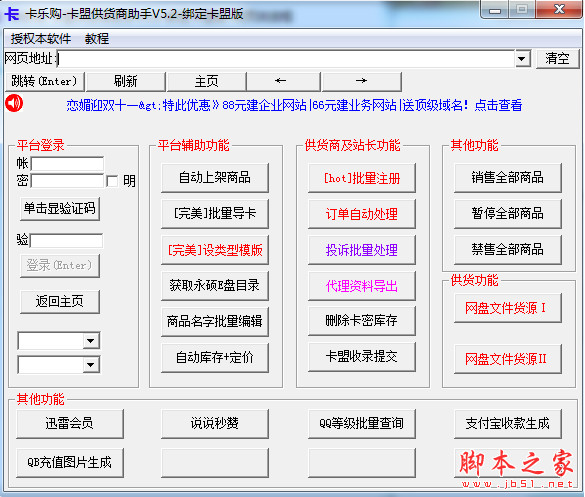Click [hot]批量注册 button
Image resolution: width=585 pixels, height=497 pixels.
(x=362, y=178)
